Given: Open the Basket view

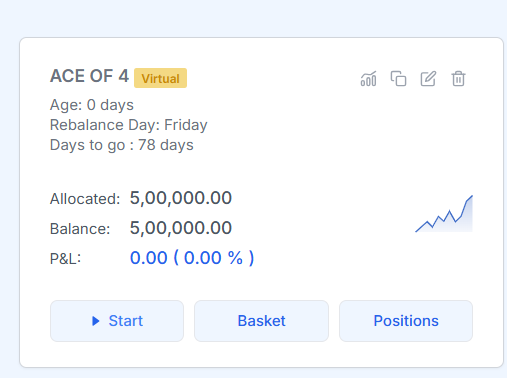Looking at the screenshot, I should click(261, 321).
